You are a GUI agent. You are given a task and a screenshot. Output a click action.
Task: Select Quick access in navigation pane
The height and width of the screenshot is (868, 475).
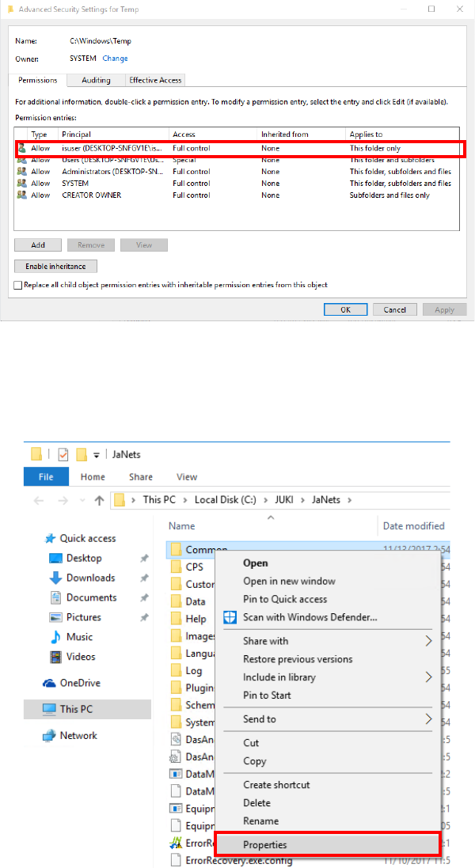point(87,538)
